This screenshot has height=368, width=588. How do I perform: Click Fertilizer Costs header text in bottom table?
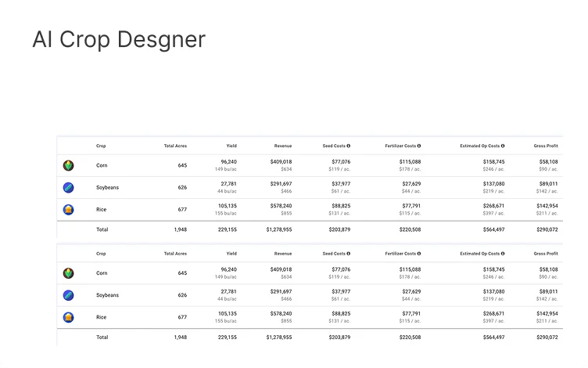tap(400, 254)
